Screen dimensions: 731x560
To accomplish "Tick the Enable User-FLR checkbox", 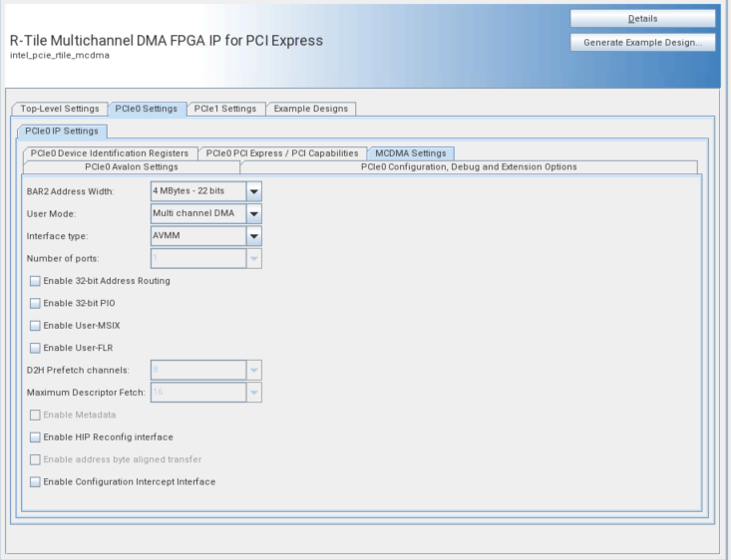I will (x=36, y=348).
